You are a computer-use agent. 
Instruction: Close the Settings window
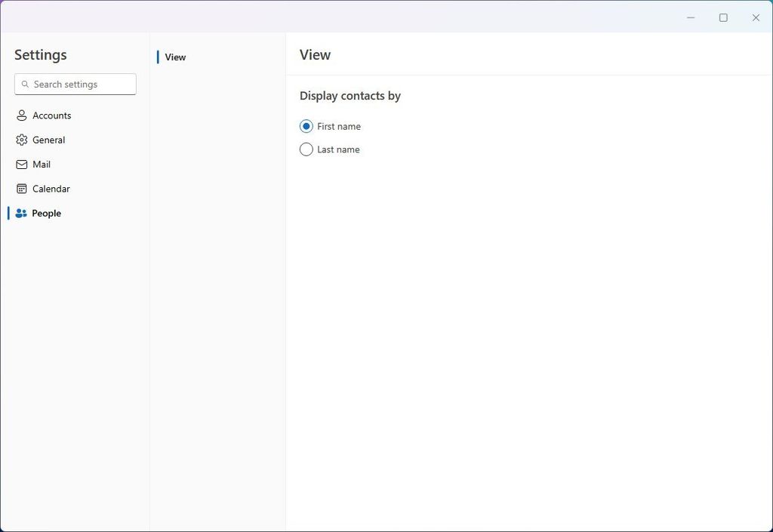tap(756, 18)
